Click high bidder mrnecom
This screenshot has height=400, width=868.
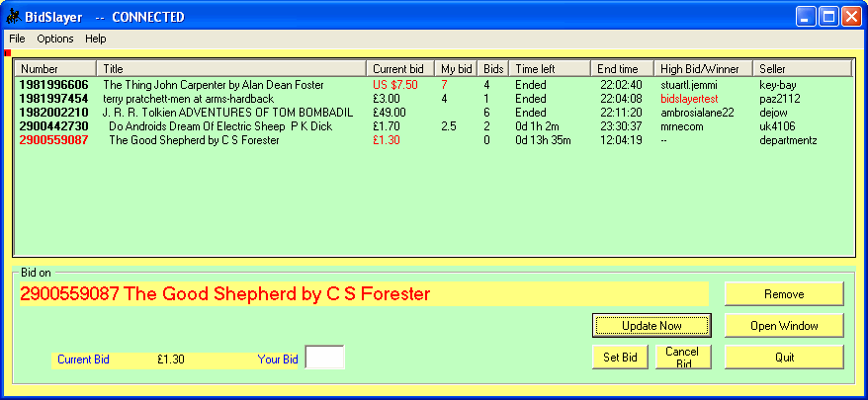click(681, 126)
